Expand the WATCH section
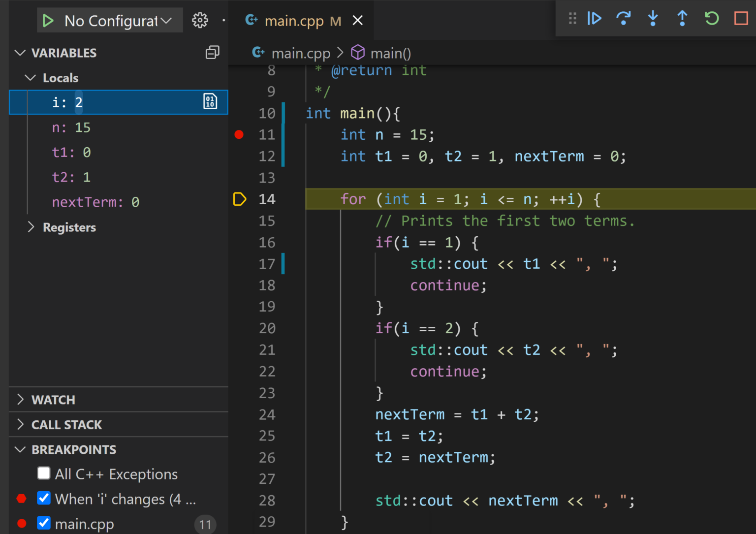This screenshot has height=534, width=756. (21, 400)
